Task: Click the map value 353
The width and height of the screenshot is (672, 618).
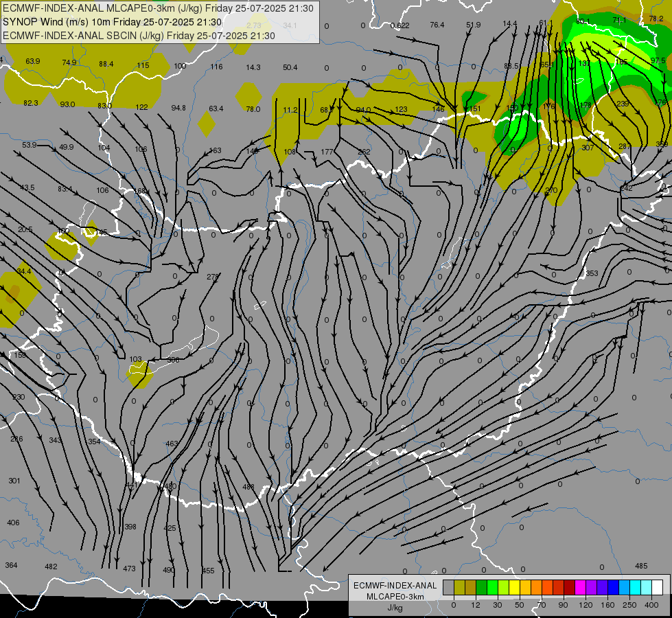Action: point(592,273)
